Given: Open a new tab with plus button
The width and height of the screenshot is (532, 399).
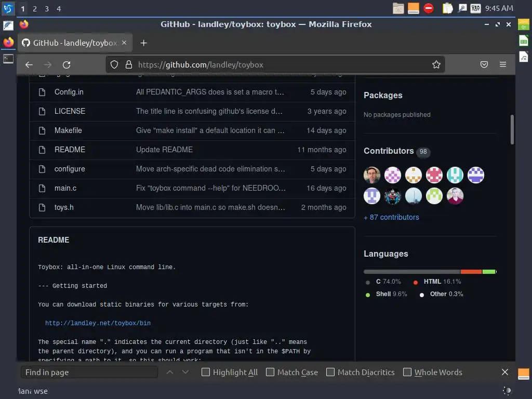Looking at the screenshot, I should click(143, 43).
